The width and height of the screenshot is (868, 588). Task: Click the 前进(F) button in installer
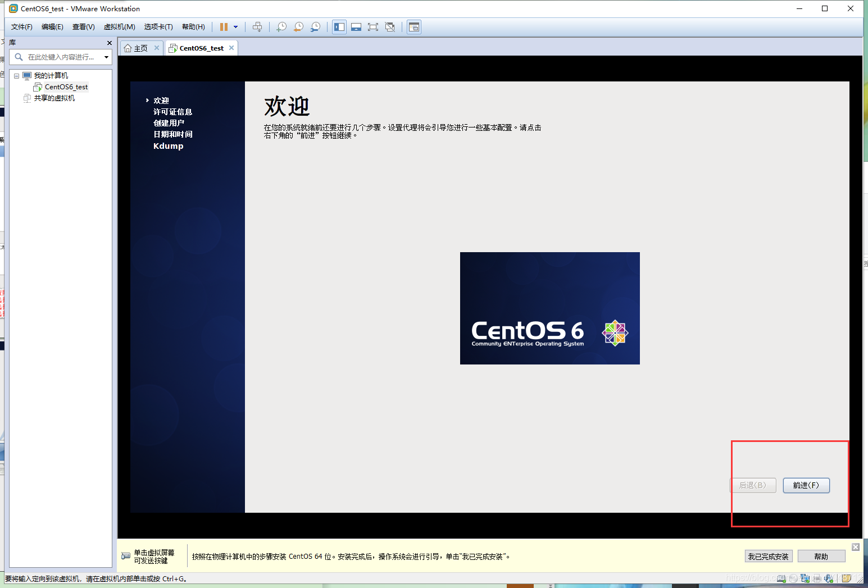pyautogui.click(x=806, y=485)
